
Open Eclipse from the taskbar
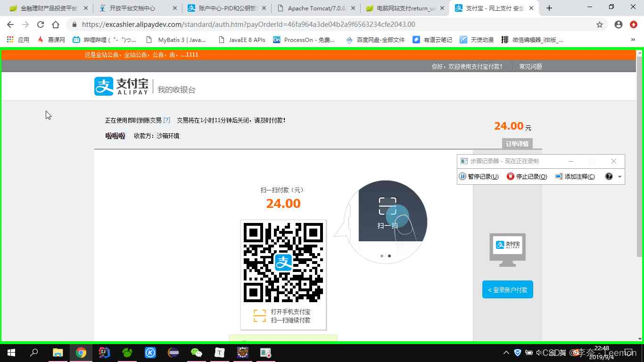tap(173, 352)
